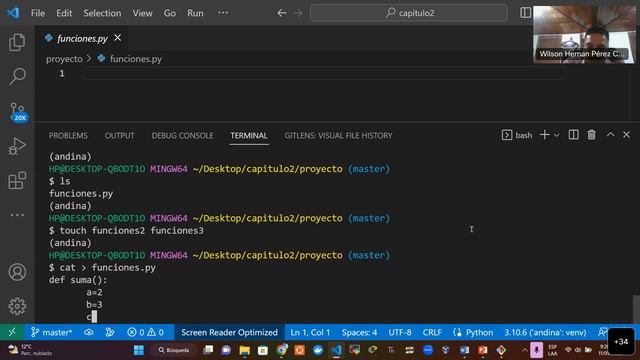Viewport: 640px width, 360px height.
Task: Kill terminal with the trash icon
Action: [591, 135]
